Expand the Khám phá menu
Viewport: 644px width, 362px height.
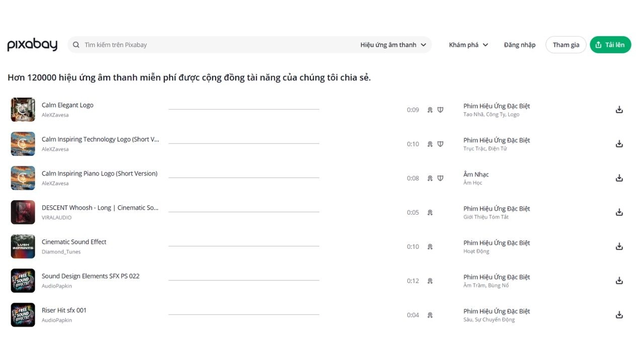click(x=468, y=45)
